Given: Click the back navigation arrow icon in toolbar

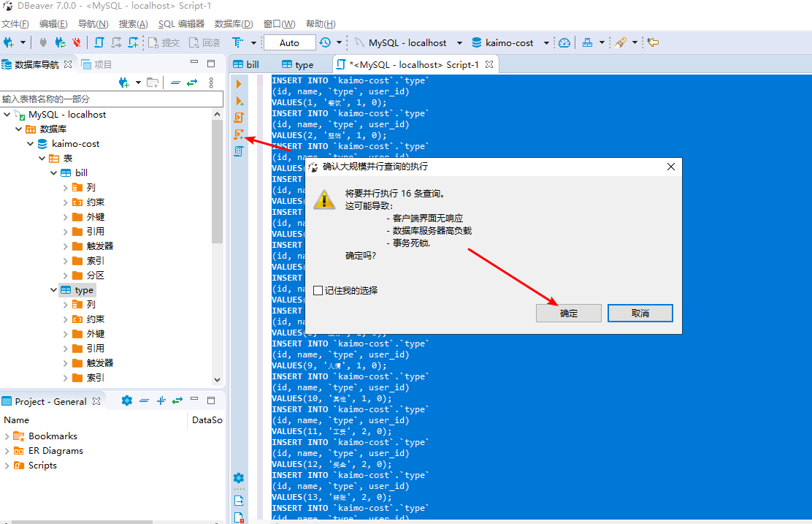Looking at the screenshot, I should [653, 42].
